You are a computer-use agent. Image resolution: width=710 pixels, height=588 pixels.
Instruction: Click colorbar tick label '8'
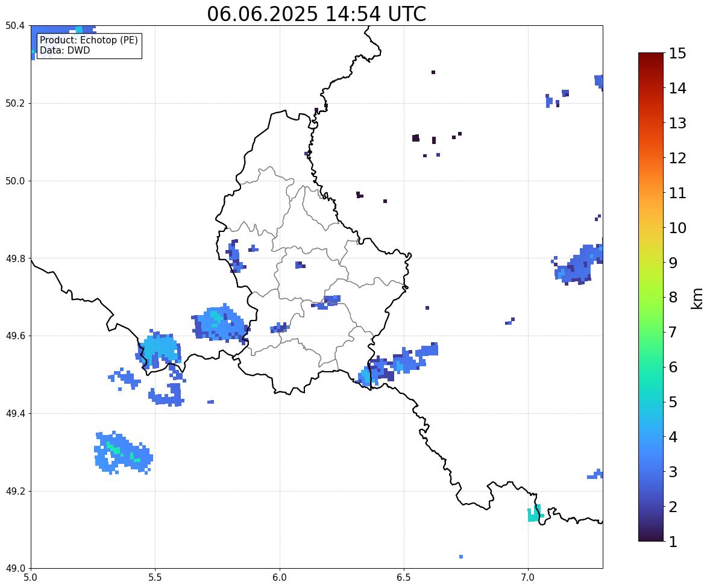click(x=673, y=298)
